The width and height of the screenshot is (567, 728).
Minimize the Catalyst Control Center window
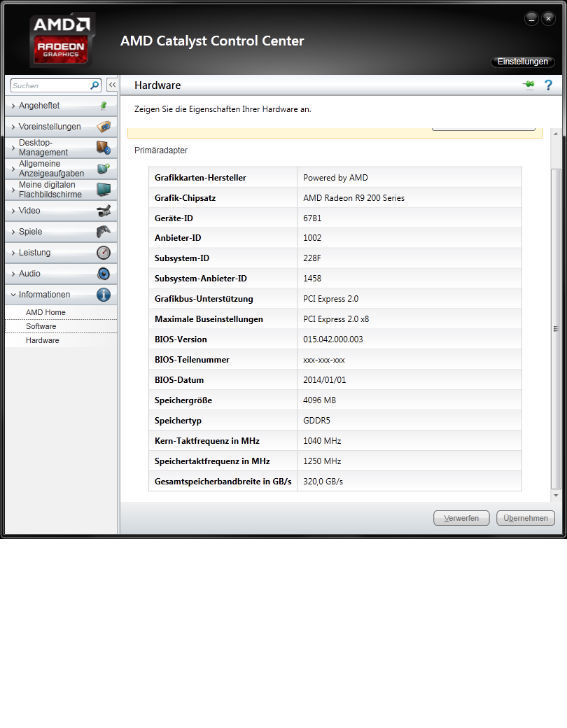pos(531,19)
